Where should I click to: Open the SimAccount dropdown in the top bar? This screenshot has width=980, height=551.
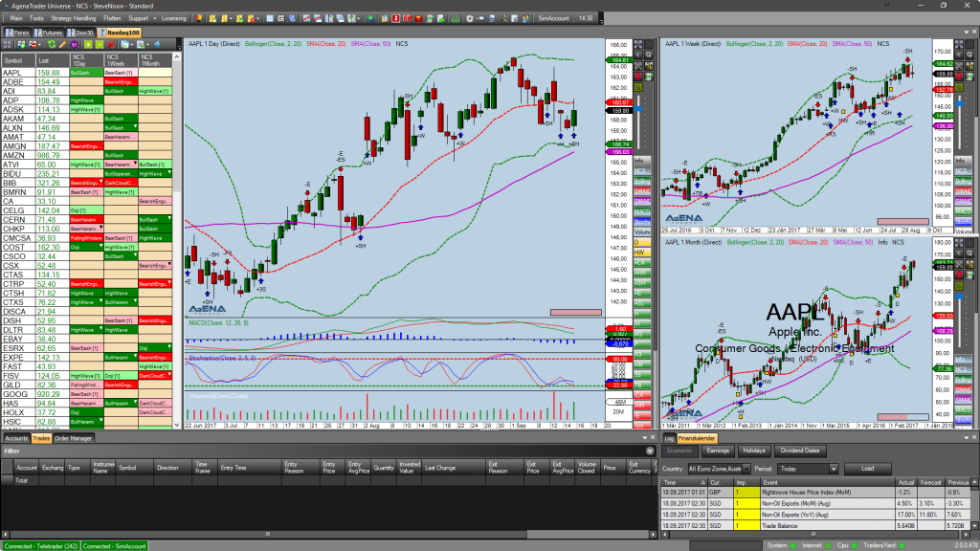pos(554,18)
